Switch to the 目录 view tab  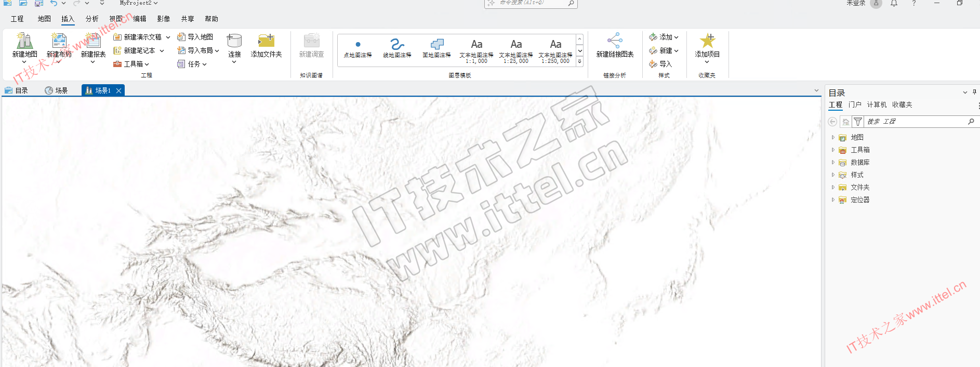click(x=17, y=90)
